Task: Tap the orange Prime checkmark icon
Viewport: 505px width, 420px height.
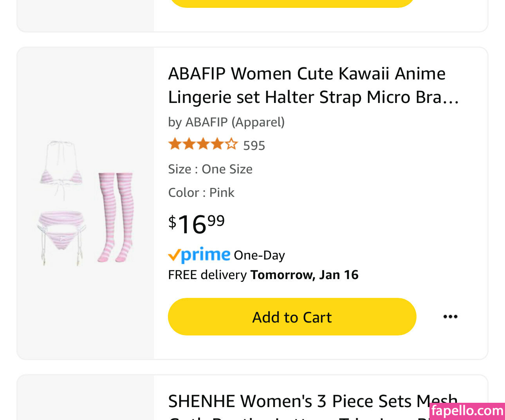Action: pyautogui.click(x=174, y=256)
